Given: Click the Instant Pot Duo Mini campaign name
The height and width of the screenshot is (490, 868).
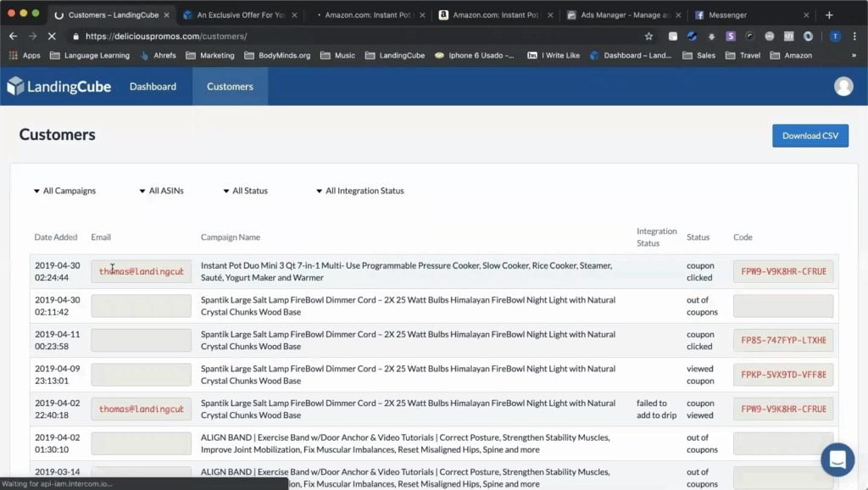Looking at the screenshot, I should (x=407, y=271).
